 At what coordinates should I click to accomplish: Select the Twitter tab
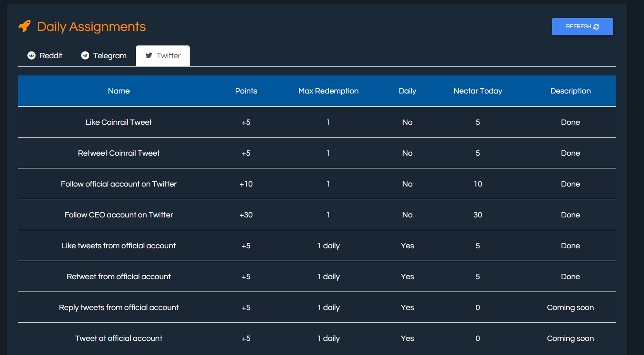[x=163, y=56]
